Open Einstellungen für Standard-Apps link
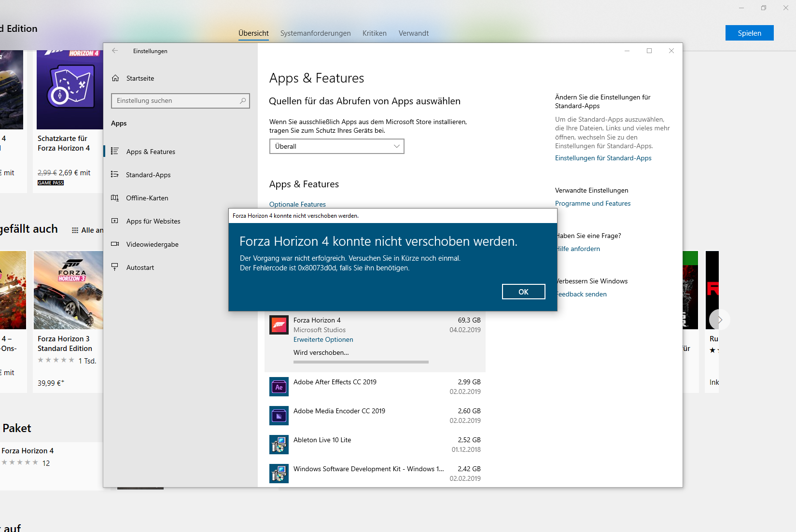Screen dimensions: 796x532 pos(603,158)
